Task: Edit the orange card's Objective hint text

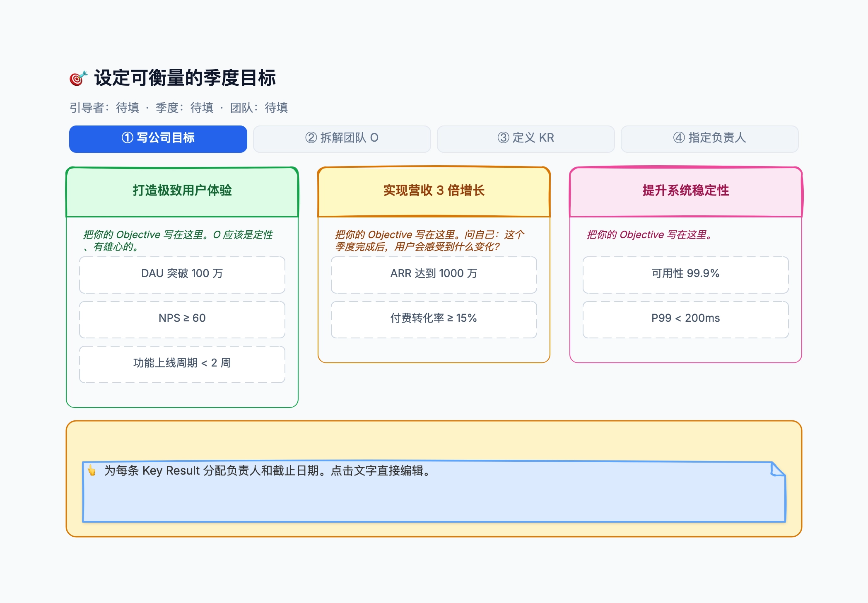Action: click(x=430, y=241)
